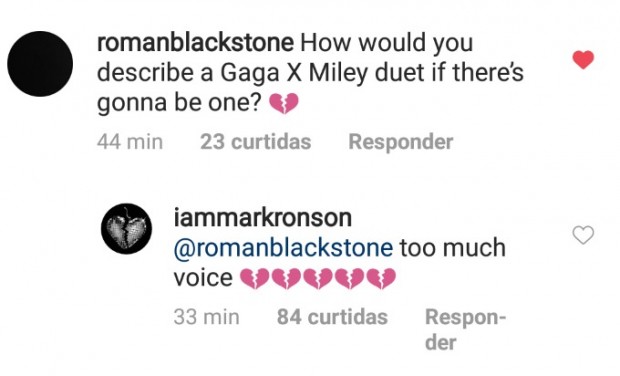Click the first broken heart after 'voice'
This screenshot has height=376, width=620.
tap(255, 278)
